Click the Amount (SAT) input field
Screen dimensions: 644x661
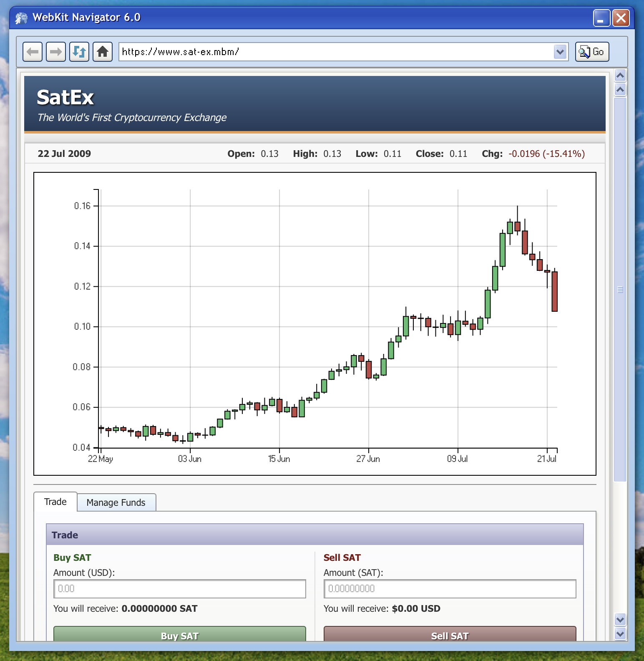450,589
